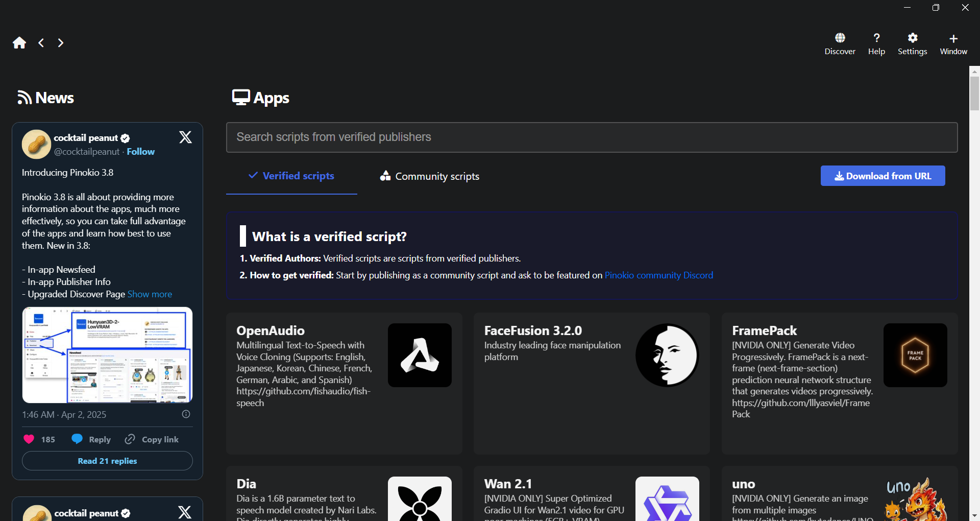Image resolution: width=980 pixels, height=521 pixels.
Task: Switch to Community scripts tab
Action: (x=430, y=176)
